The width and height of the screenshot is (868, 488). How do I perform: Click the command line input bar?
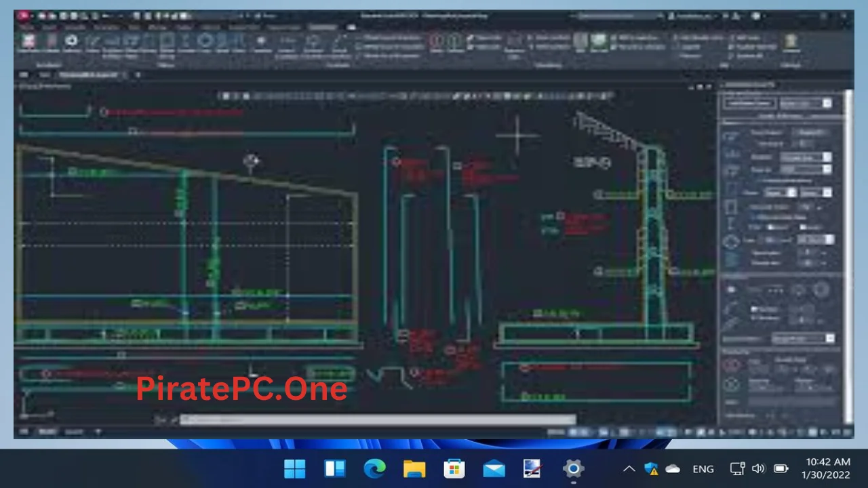click(x=378, y=420)
